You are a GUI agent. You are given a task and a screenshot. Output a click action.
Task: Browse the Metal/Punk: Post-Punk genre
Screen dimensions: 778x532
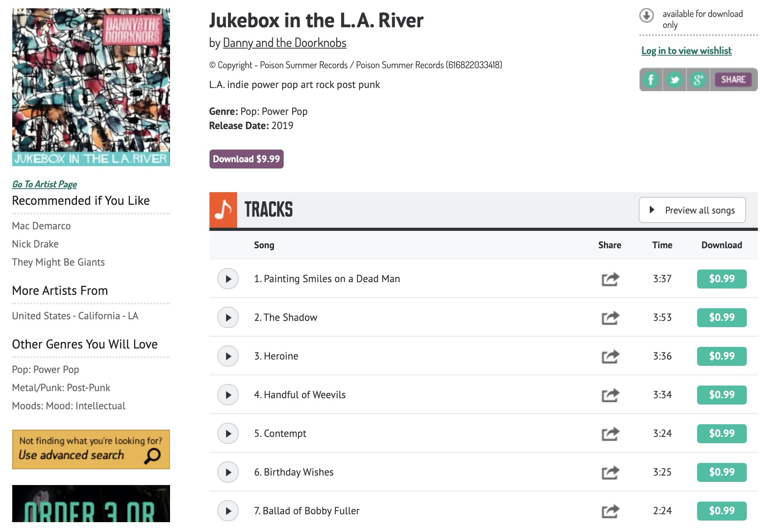(x=61, y=388)
